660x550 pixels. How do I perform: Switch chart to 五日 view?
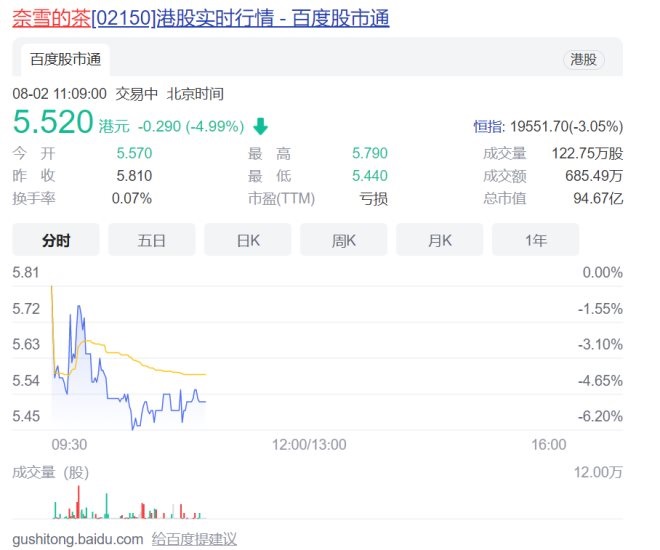152,240
